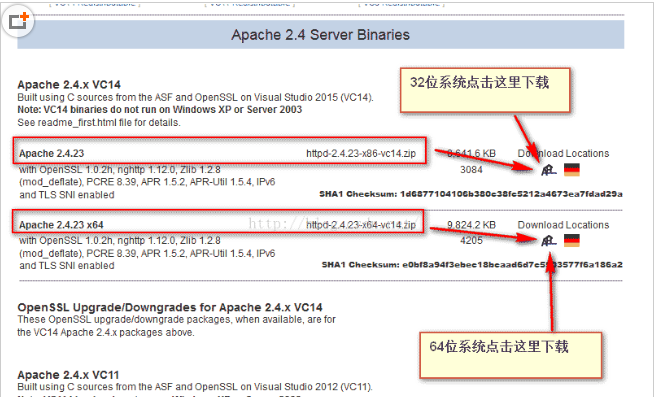Image resolution: width=654 pixels, height=397 pixels.
Task: Click the '9,824.2 KB' file size
Action: (471, 225)
